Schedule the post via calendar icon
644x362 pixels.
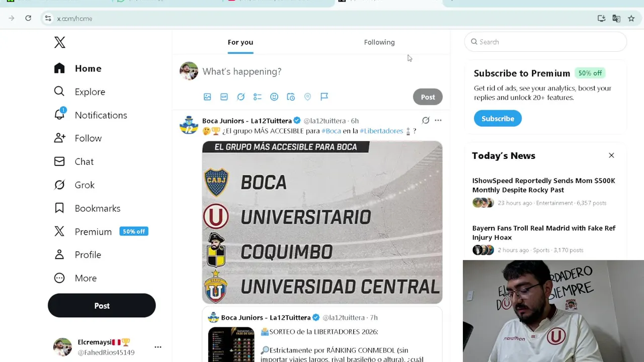(291, 97)
